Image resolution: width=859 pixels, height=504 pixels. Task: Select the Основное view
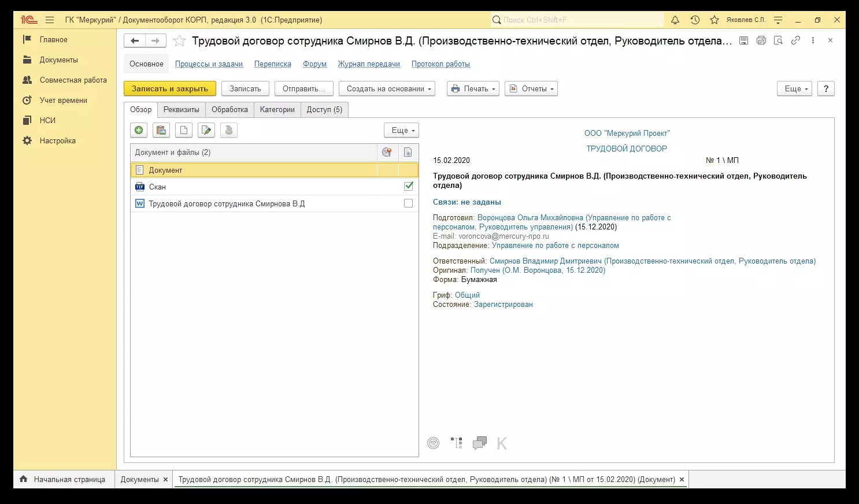click(146, 64)
